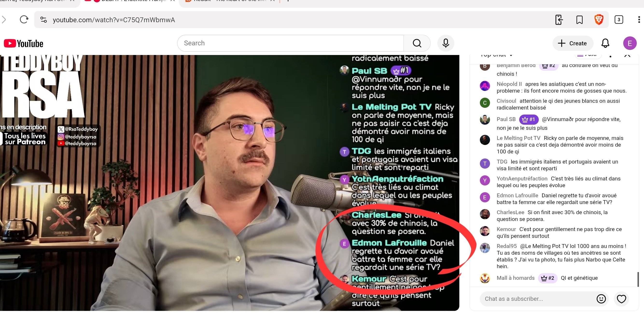Screen dimensions: 644x315
Task: Open the site settings icon in the address bar
Action: (x=43, y=20)
